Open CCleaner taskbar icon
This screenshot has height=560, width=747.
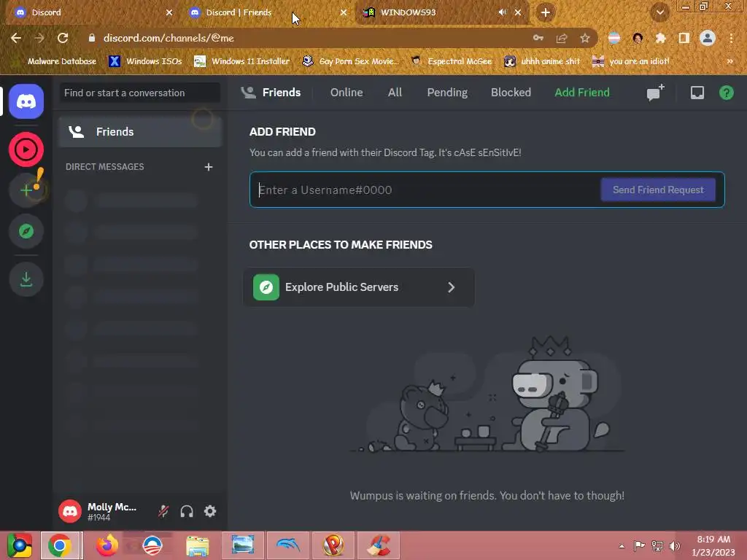tap(379, 545)
